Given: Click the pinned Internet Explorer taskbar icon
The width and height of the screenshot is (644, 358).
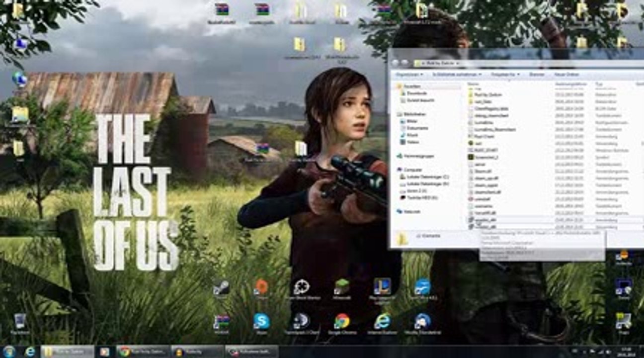Looking at the screenshot, I should [x=30, y=352].
